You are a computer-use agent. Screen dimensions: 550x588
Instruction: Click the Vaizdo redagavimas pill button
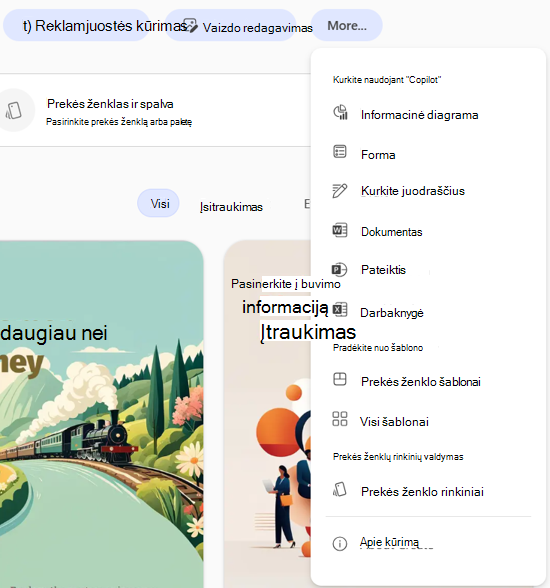click(230, 26)
